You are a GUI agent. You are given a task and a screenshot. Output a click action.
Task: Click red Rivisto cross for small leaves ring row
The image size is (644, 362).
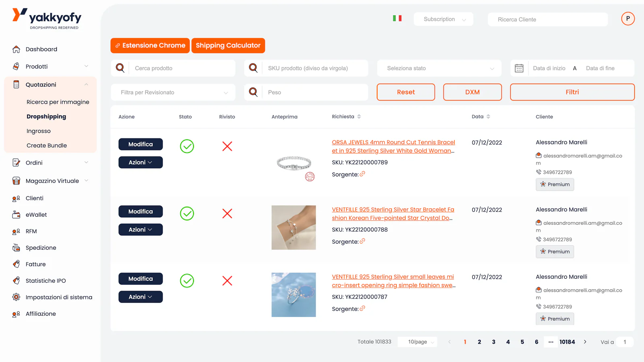pos(227,281)
